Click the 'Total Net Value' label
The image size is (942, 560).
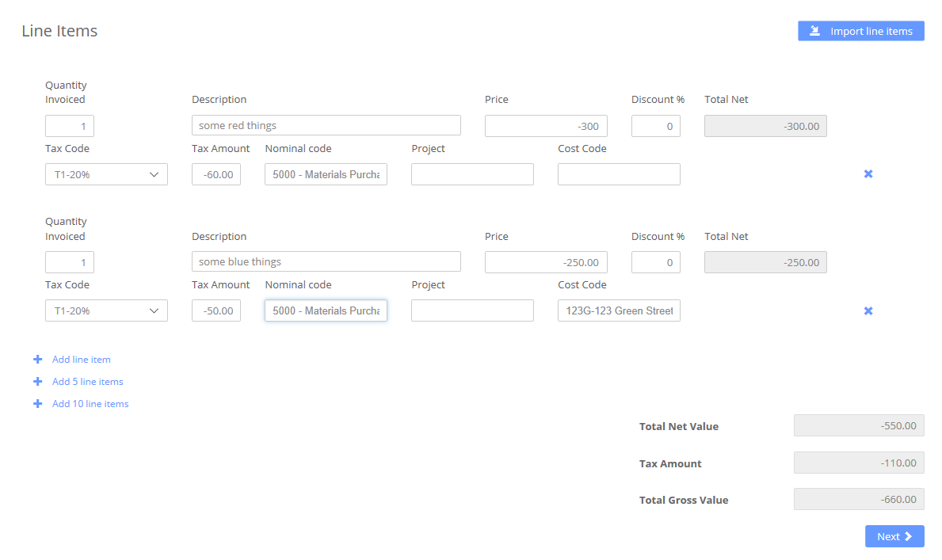[x=679, y=427]
